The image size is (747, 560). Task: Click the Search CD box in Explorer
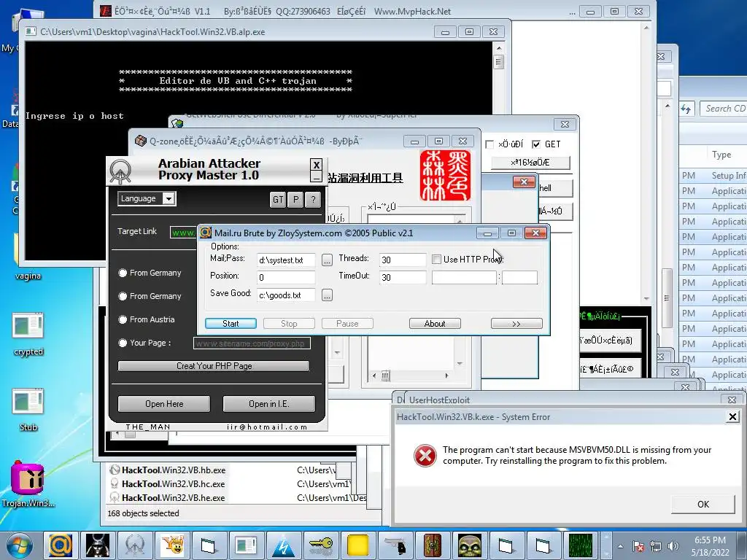click(x=723, y=109)
